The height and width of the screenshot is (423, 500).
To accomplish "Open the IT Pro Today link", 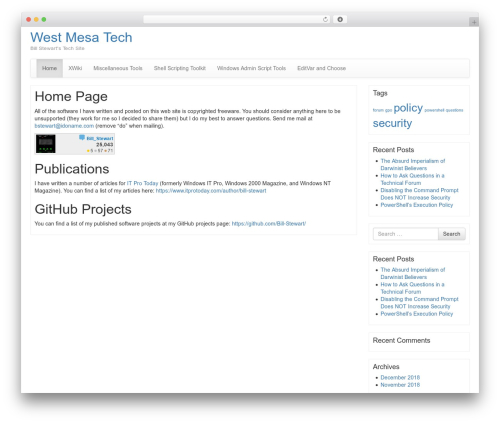I will pyautogui.click(x=142, y=183).
